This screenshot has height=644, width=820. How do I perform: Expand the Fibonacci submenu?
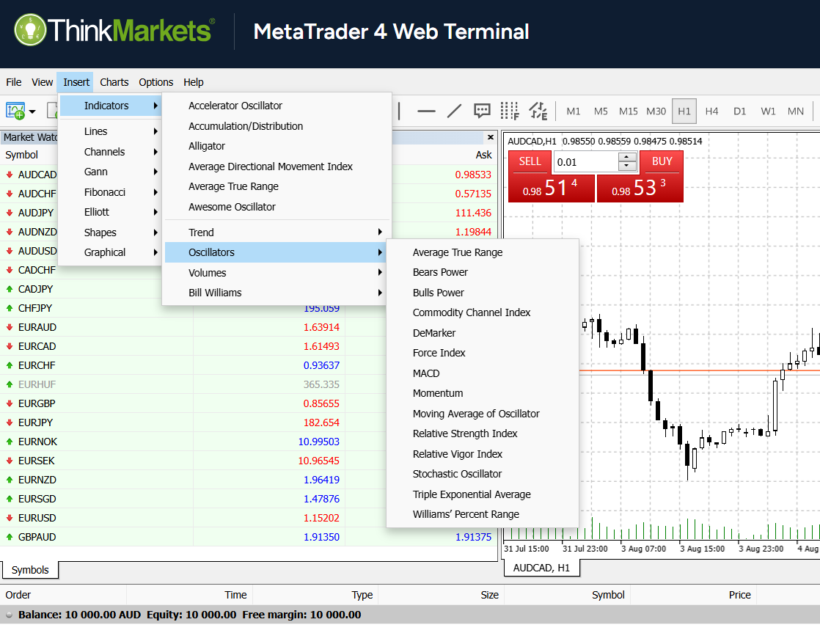pos(110,192)
